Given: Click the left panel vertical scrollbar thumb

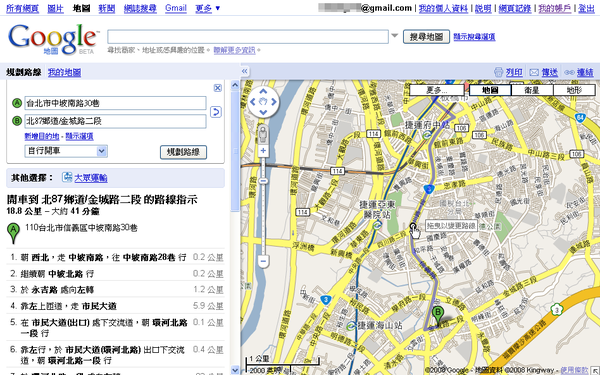Looking at the screenshot, I should pyautogui.click(x=235, y=150).
